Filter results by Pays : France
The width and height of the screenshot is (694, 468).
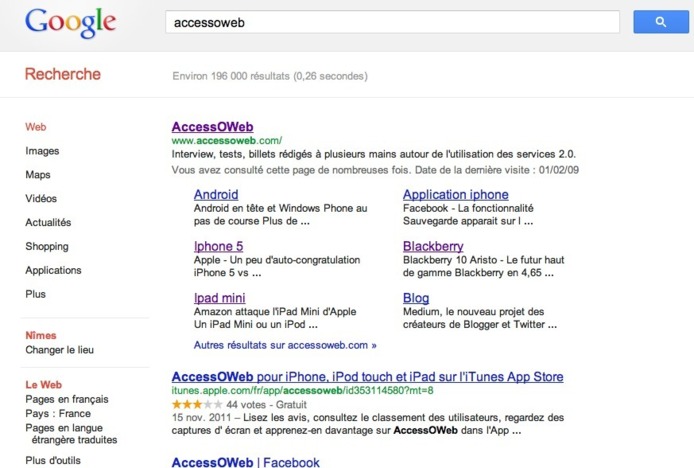(x=58, y=413)
